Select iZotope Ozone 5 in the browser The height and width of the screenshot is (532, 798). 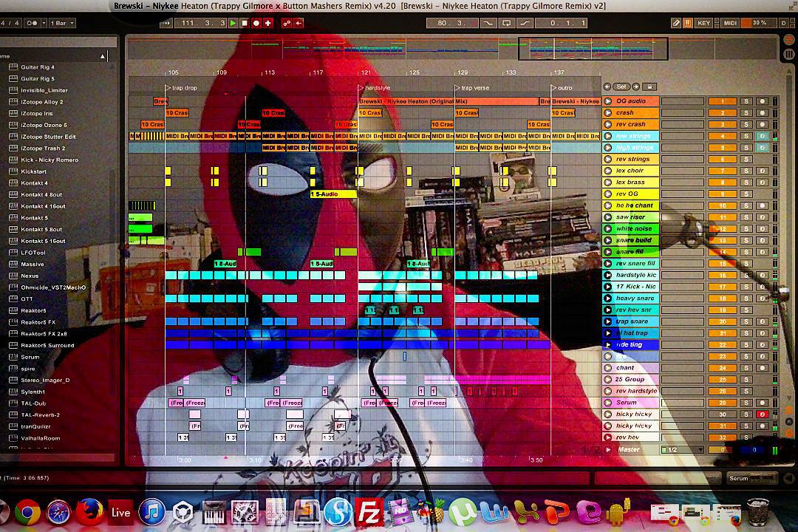(x=44, y=125)
